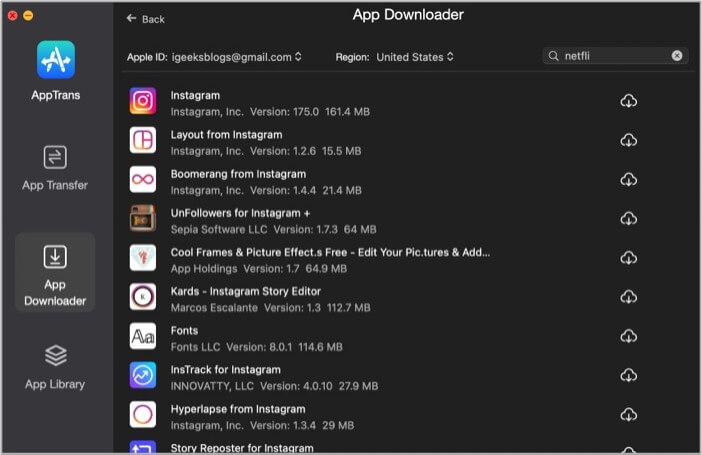The image size is (702, 455).
Task: Download the Fonts app
Action: (x=629, y=336)
